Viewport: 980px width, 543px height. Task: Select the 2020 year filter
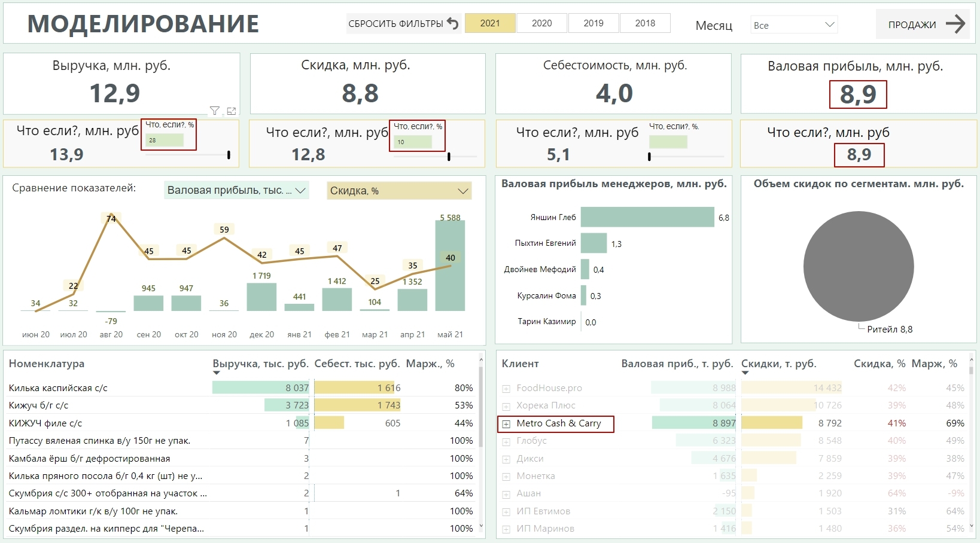coord(542,23)
